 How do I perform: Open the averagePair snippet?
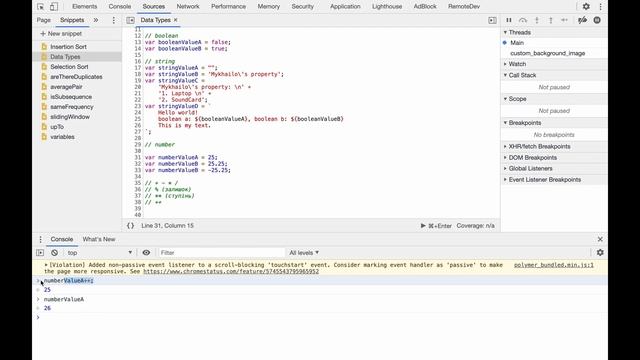(66, 87)
